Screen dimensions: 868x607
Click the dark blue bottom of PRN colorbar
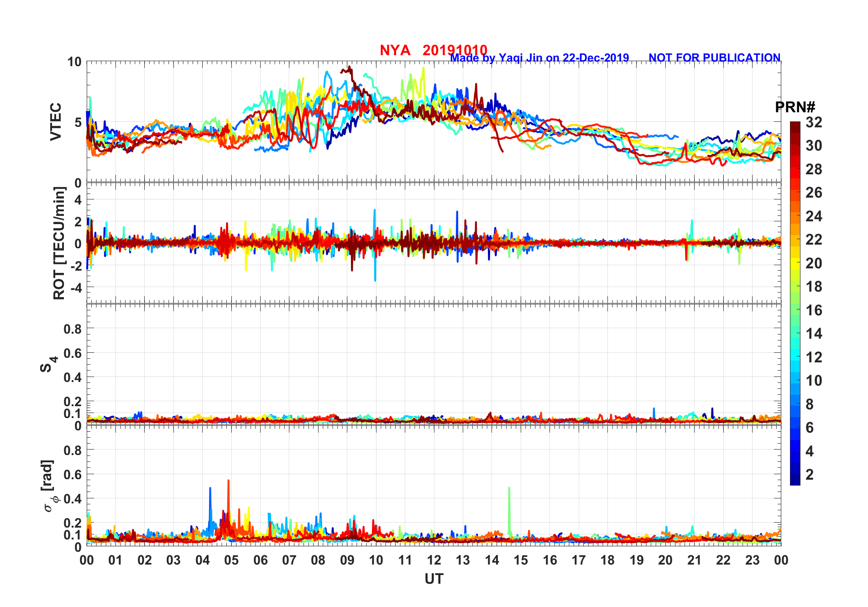(795, 481)
